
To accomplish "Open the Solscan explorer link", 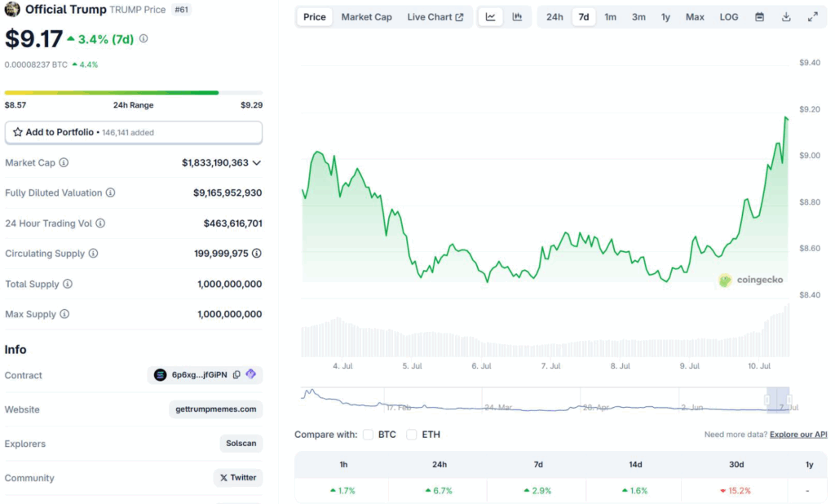I will tap(241, 444).
